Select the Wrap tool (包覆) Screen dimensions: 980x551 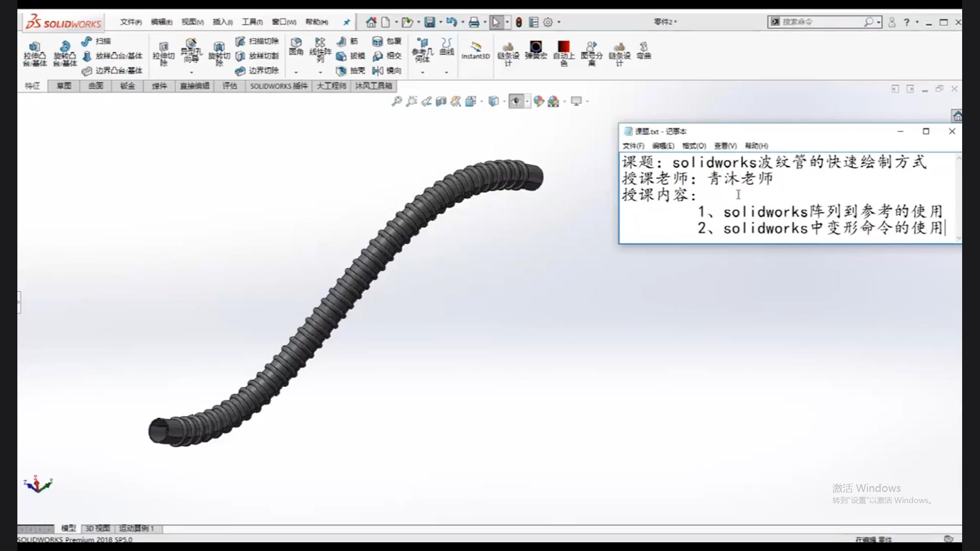coord(387,41)
